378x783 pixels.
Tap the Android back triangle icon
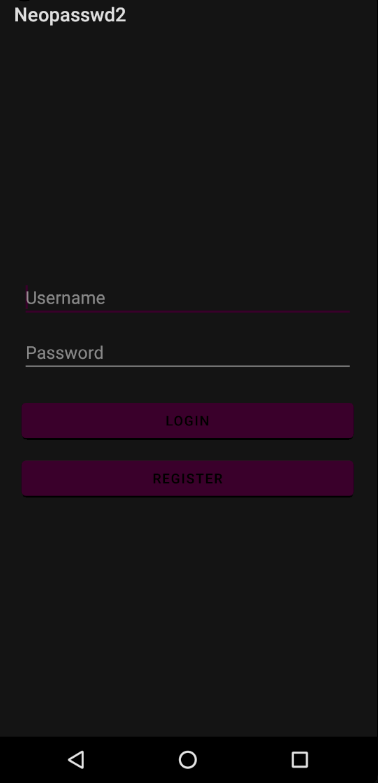(76, 760)
